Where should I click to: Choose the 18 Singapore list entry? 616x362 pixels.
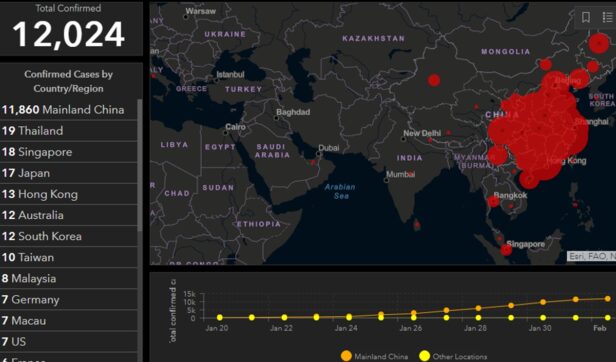click(x=68, y=152)
